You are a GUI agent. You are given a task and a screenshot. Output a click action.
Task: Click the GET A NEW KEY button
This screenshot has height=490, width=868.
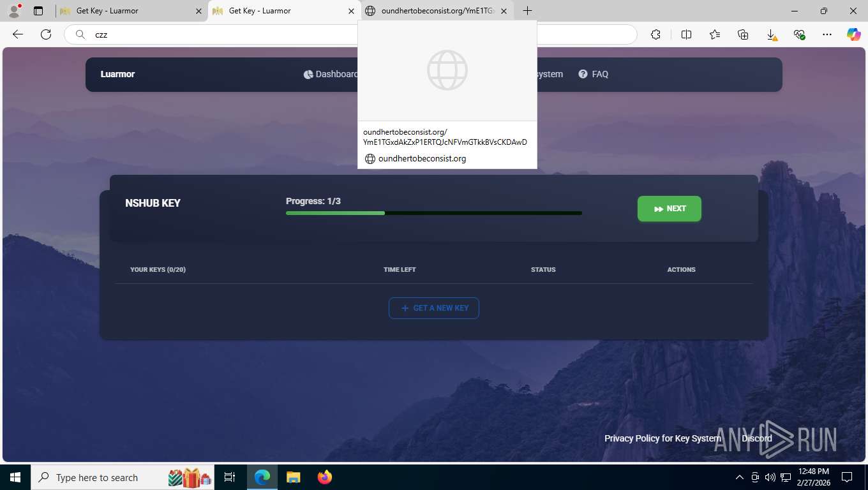[x=434, y=308]
